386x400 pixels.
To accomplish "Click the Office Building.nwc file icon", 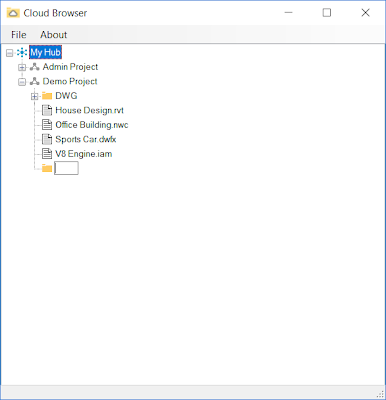I will coord(47,125).
